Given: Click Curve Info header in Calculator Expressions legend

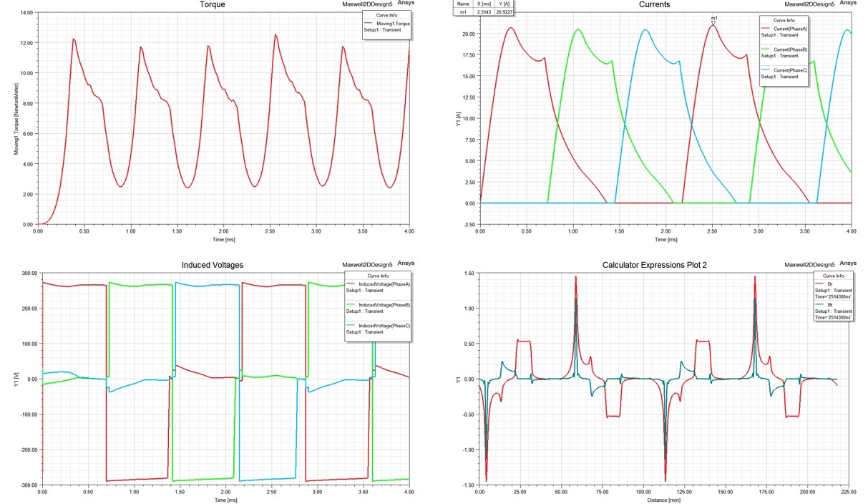Looking at the screenshot, I should [x=834, y=275].
